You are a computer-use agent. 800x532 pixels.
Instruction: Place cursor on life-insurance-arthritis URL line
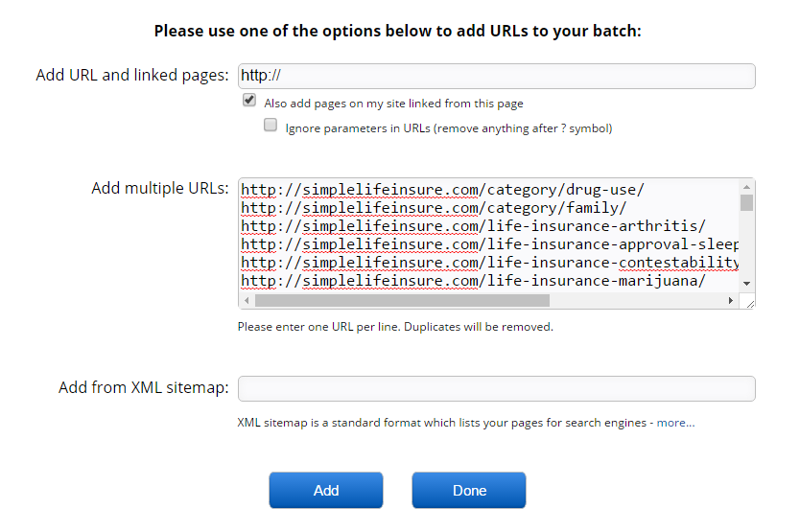(473, 226)
